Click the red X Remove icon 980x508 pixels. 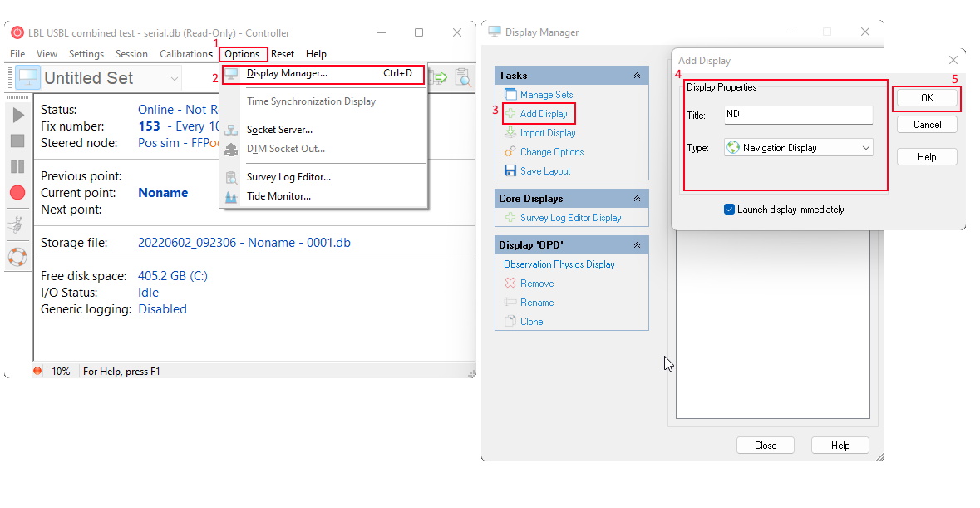510,283
